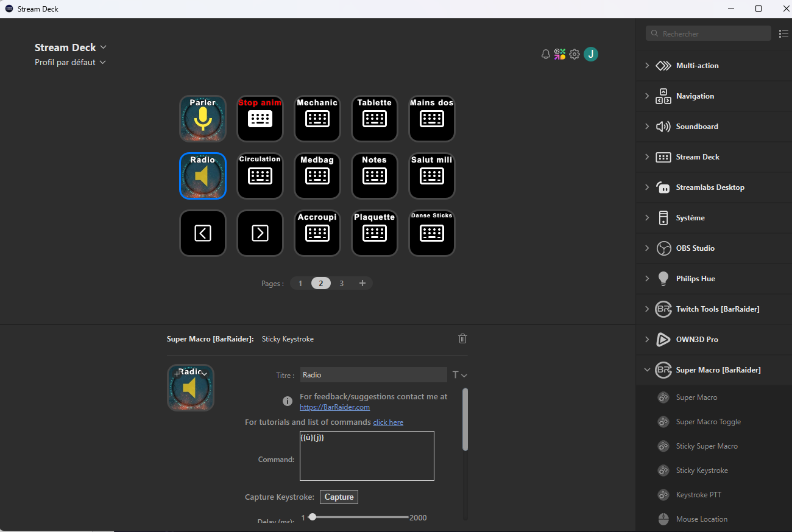This screenshot has width=792, height=532.
Task: Expand the Navigation category
Action: coord(713,96)
